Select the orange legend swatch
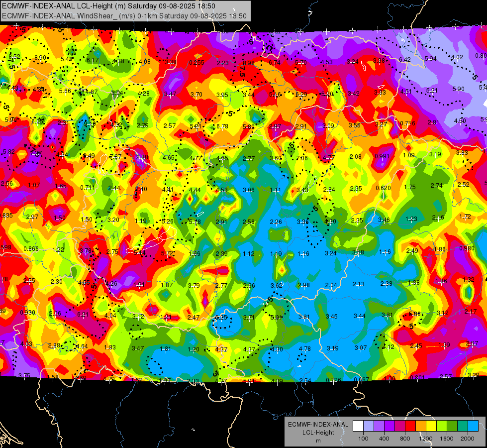The height and width of the screenshot is (448, 487). 421,426
